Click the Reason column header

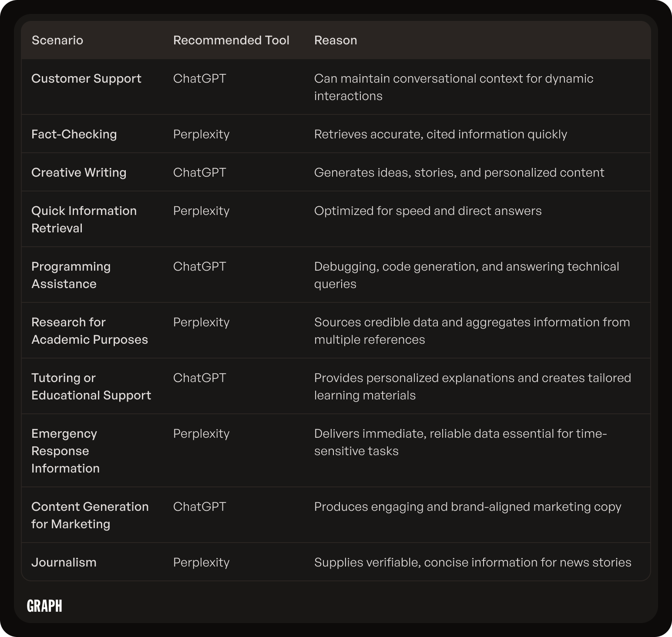(x=336, y=40)
